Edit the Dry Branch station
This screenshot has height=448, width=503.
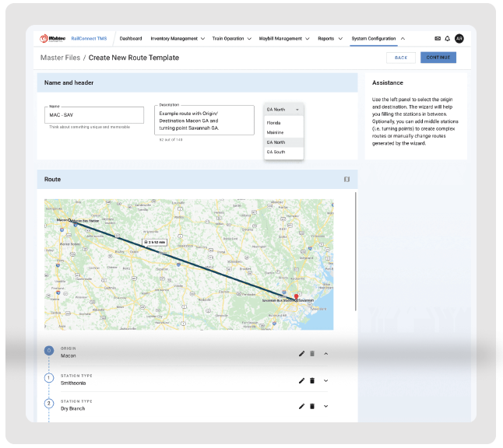coord(302,406)
